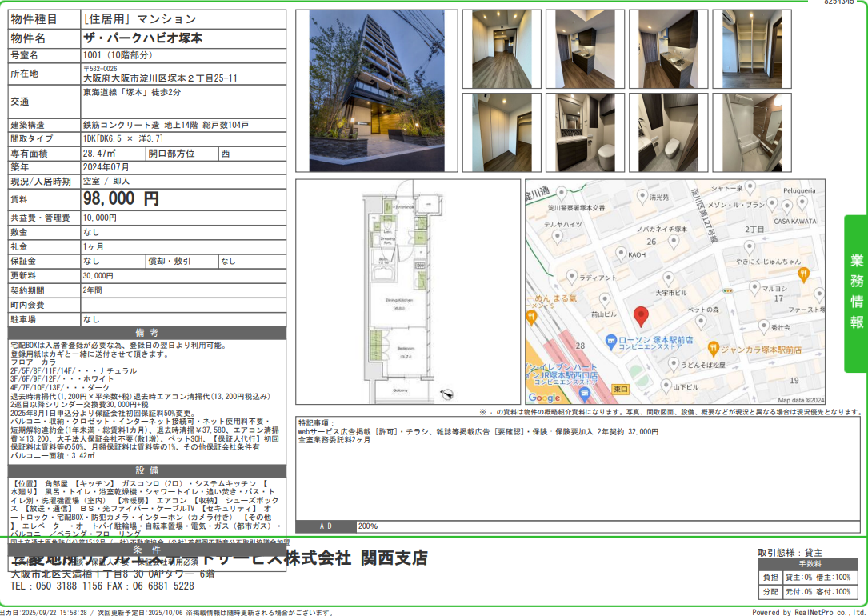
Task: Click the 98,000 円 rent amount
Action: [122, 199]
